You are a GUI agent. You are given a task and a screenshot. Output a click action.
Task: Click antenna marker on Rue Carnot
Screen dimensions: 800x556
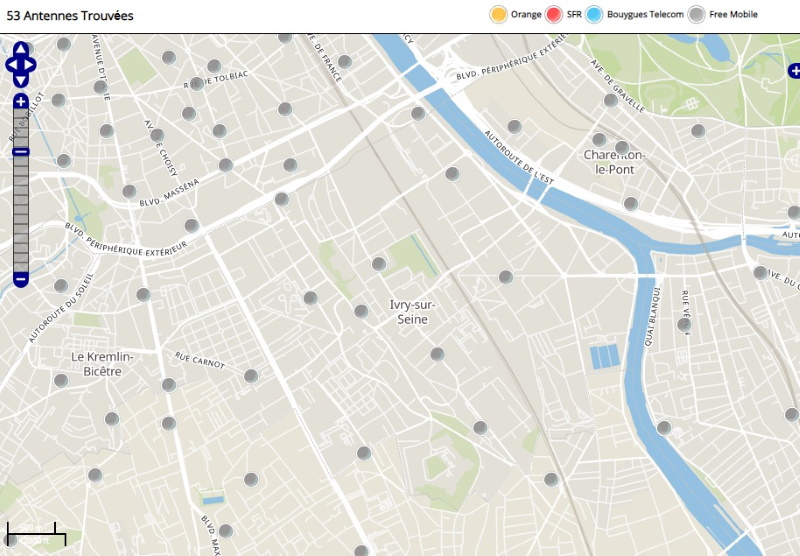pyautogui.click(x=251, y=375)
